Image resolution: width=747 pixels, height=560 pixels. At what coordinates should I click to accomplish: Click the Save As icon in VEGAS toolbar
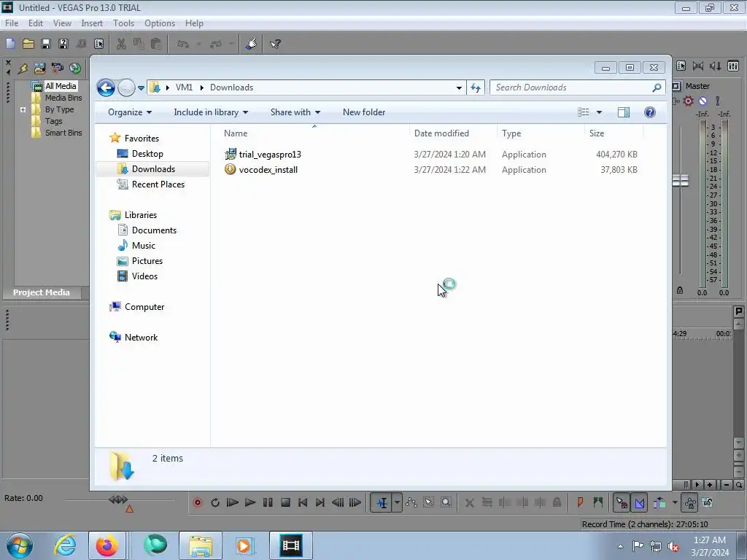pyautogui.click(x=63, y=44)
